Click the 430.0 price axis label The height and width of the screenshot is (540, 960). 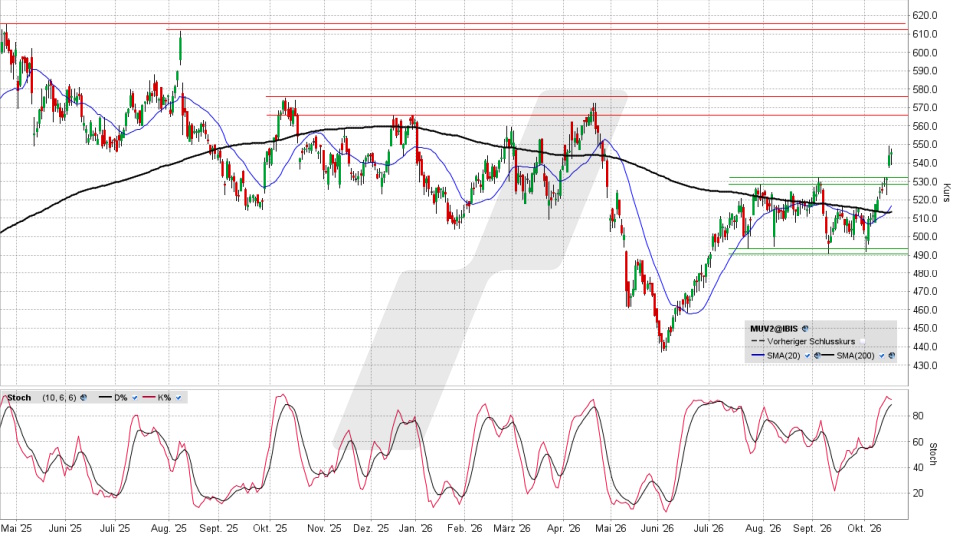(924, 366)
